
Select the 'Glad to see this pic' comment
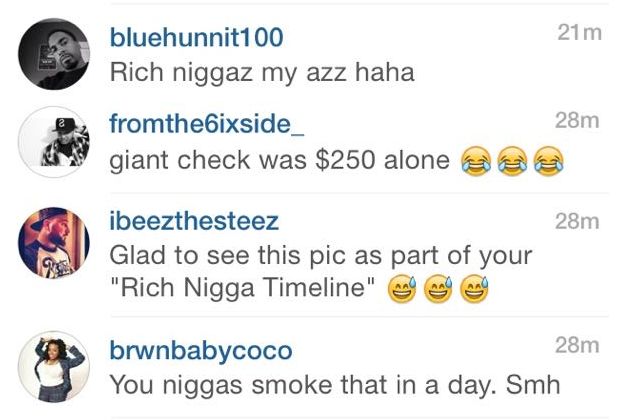click(320, 272)
